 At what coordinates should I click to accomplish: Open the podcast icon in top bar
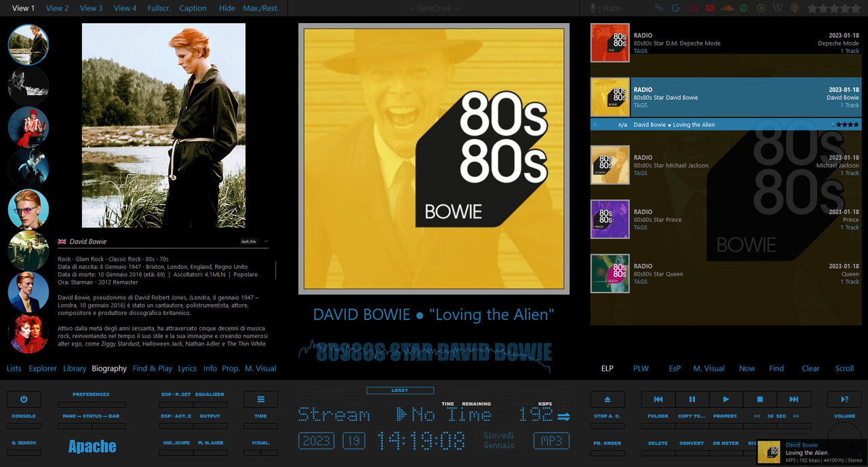(795, 8)
